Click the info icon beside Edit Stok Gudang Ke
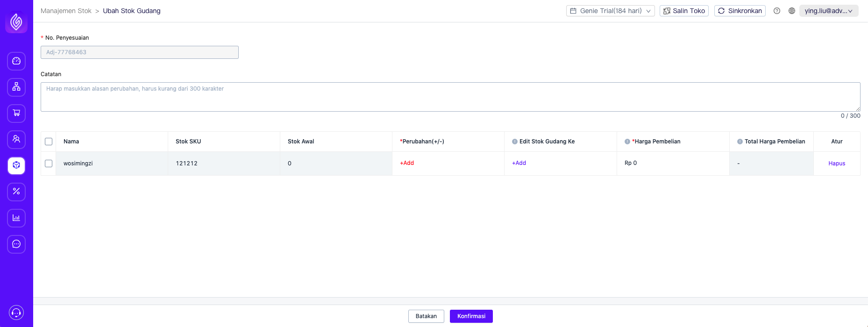The width and height of the screenshot is (868, 327). (x=515, y=142)
